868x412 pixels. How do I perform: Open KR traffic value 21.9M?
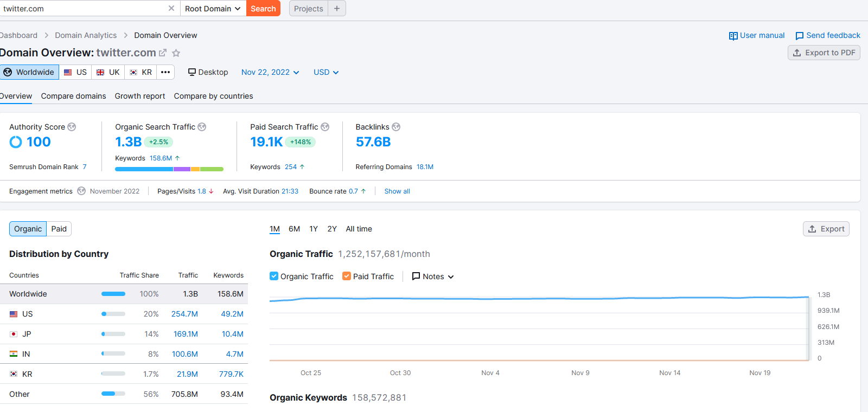point(187,374)
